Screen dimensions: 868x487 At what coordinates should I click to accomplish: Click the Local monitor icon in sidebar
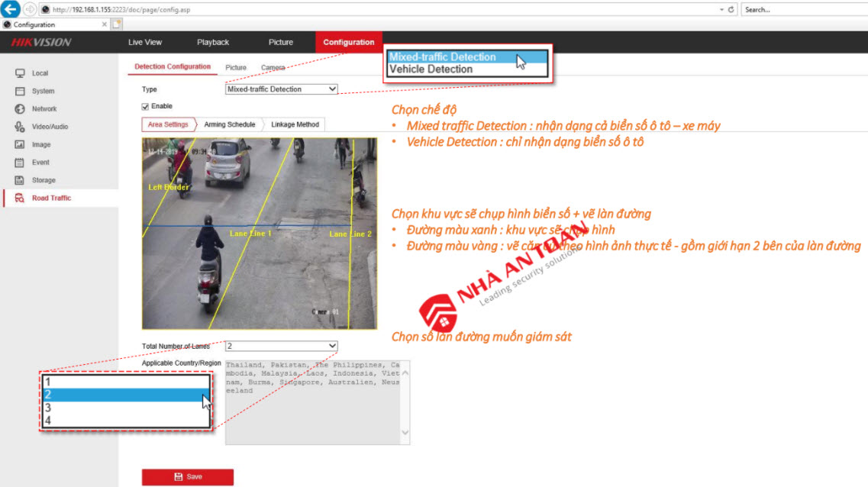click(x=20, y=73)
